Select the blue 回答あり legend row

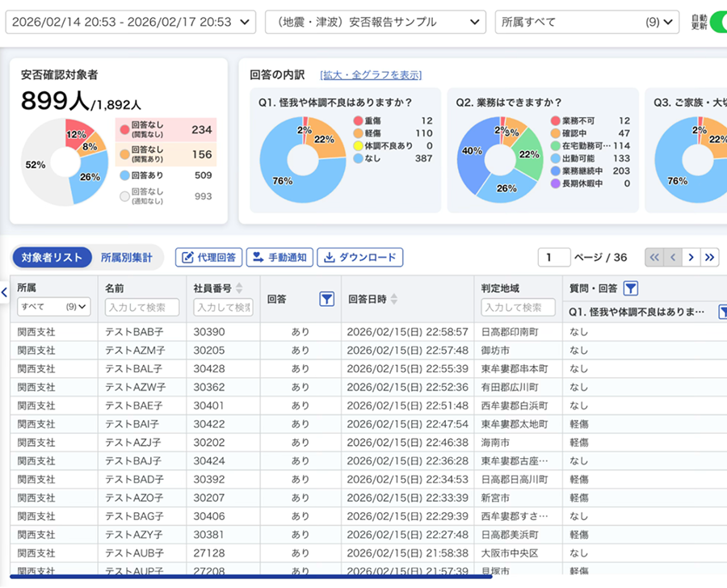pyautogui.click(x=166, y=175)
